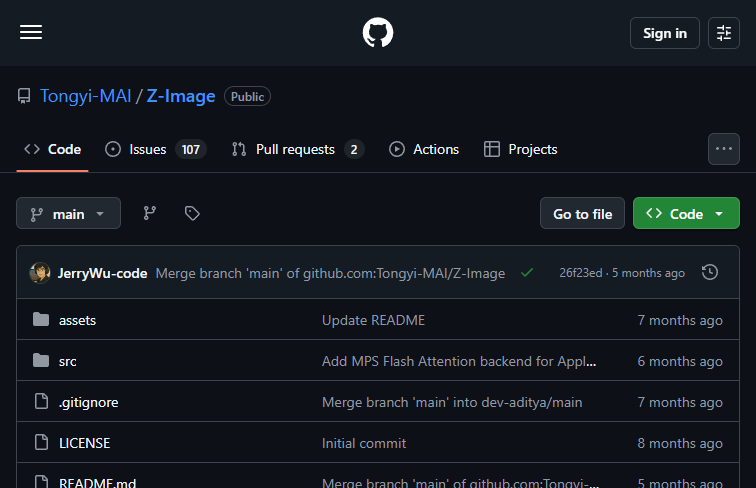Open JerryWu-code's profile link

102,273
